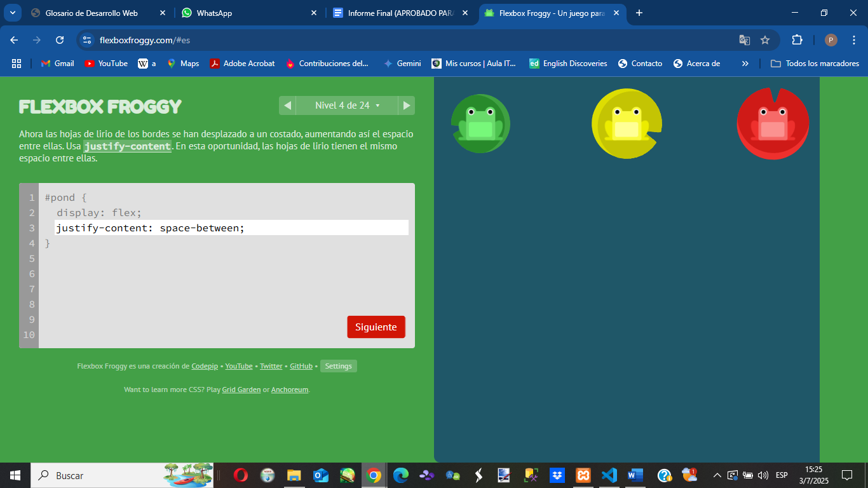Click the ESP language indicator

pos(782,475)
